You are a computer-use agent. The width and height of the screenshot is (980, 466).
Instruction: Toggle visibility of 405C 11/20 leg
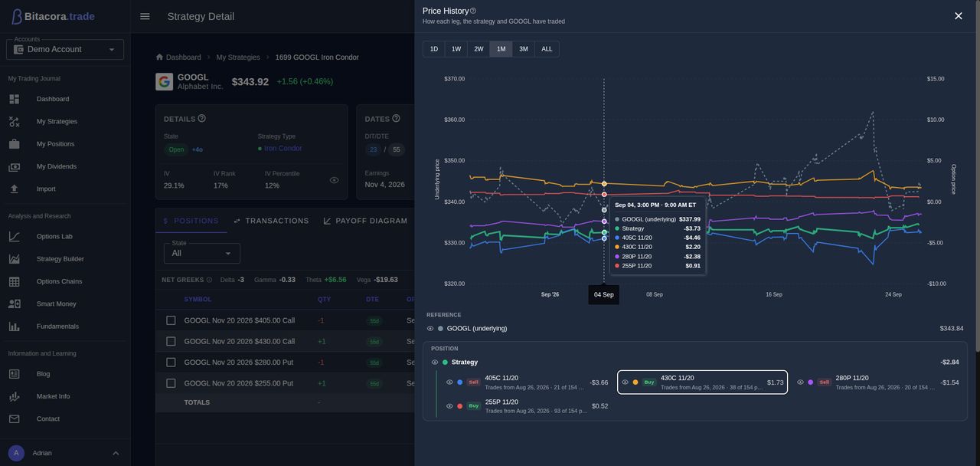[449, 382]
